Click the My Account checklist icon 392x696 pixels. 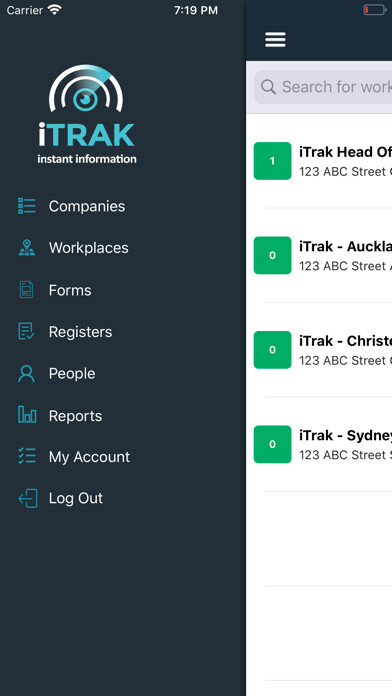(x=27, y=456)
